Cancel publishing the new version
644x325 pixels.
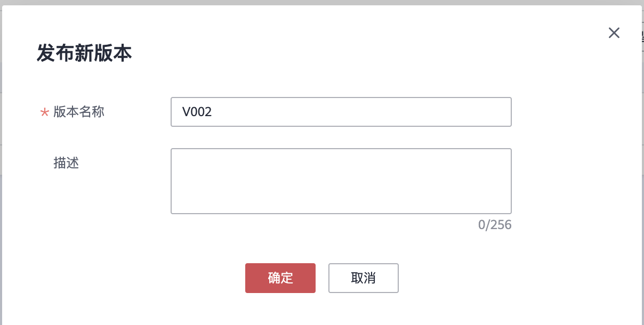(364, 278)
